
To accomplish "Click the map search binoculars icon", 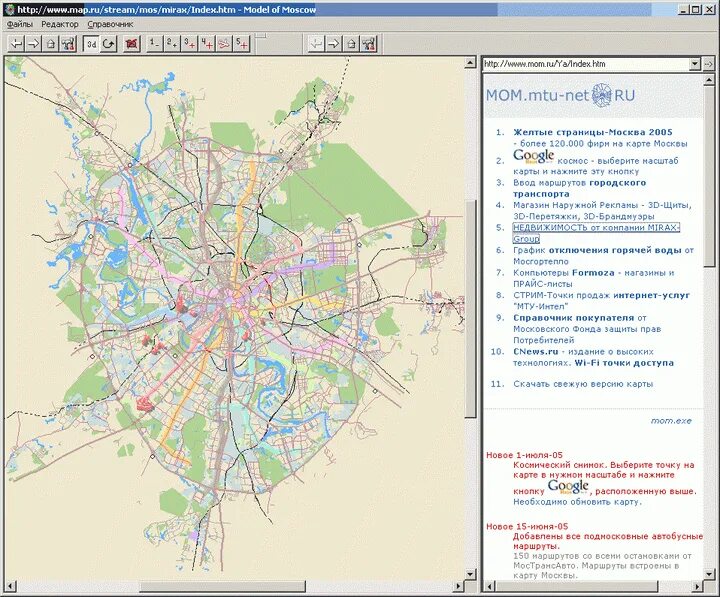I will pyautogui.click(x=68, y=44).
